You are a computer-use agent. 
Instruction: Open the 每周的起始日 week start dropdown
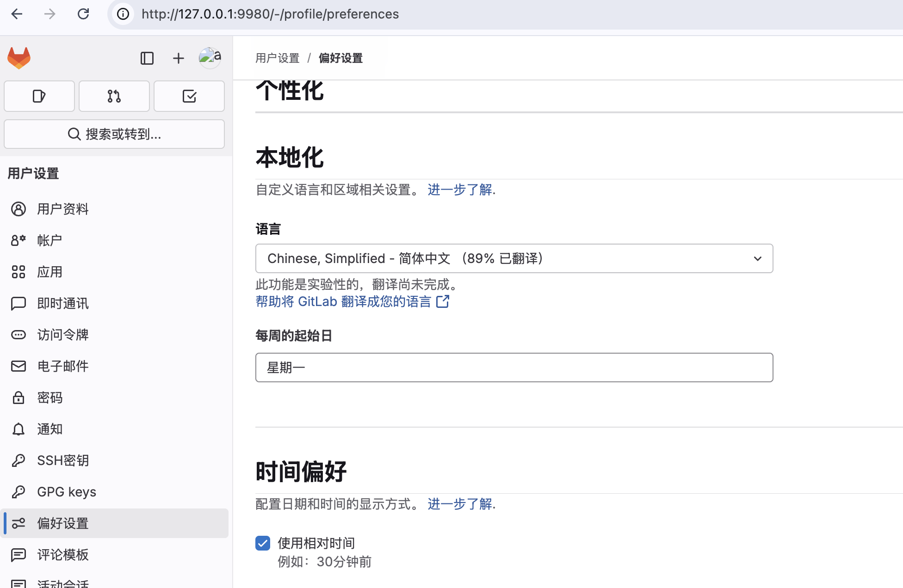[514, 367]
